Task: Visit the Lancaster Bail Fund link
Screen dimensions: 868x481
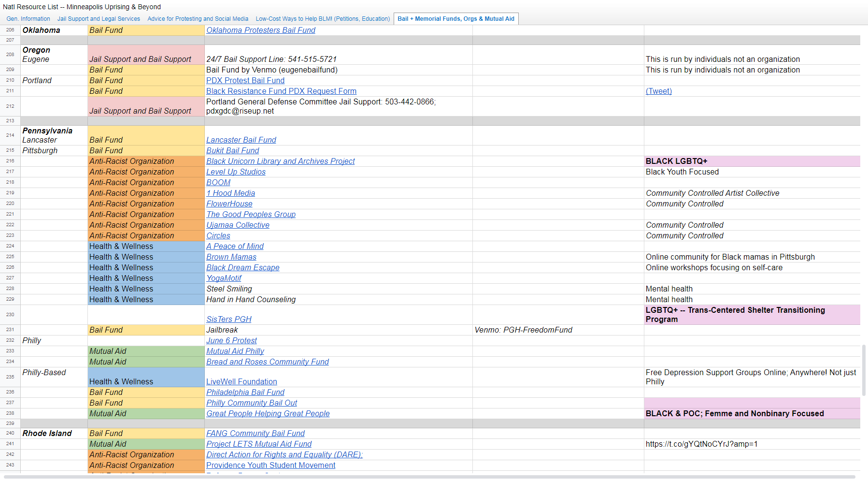Action: (x=241, y=140)
